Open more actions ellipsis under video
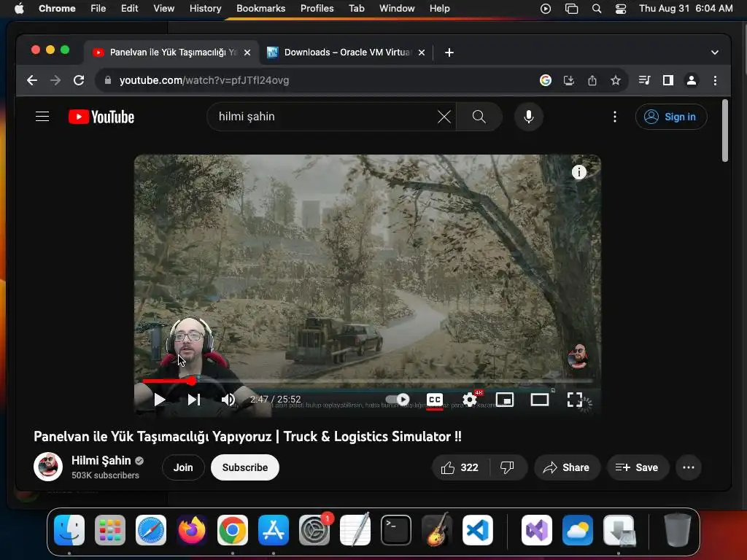The image size is (747, 560). coord(689,467)
